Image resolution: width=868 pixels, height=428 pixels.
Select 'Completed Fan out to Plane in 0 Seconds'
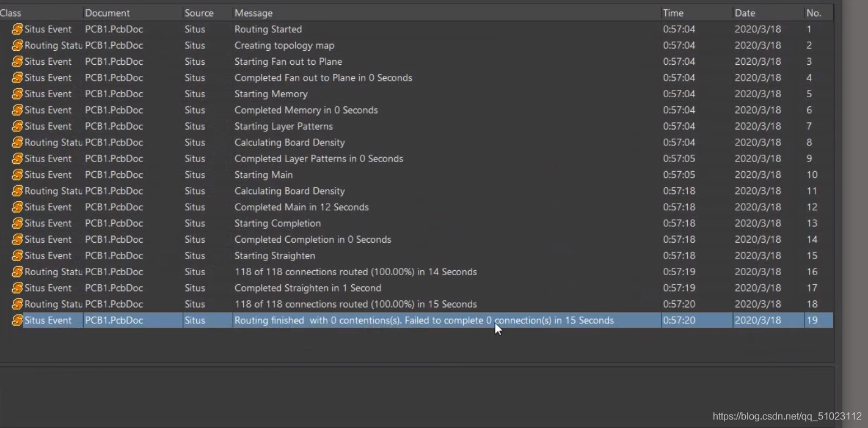pos(323,78)
